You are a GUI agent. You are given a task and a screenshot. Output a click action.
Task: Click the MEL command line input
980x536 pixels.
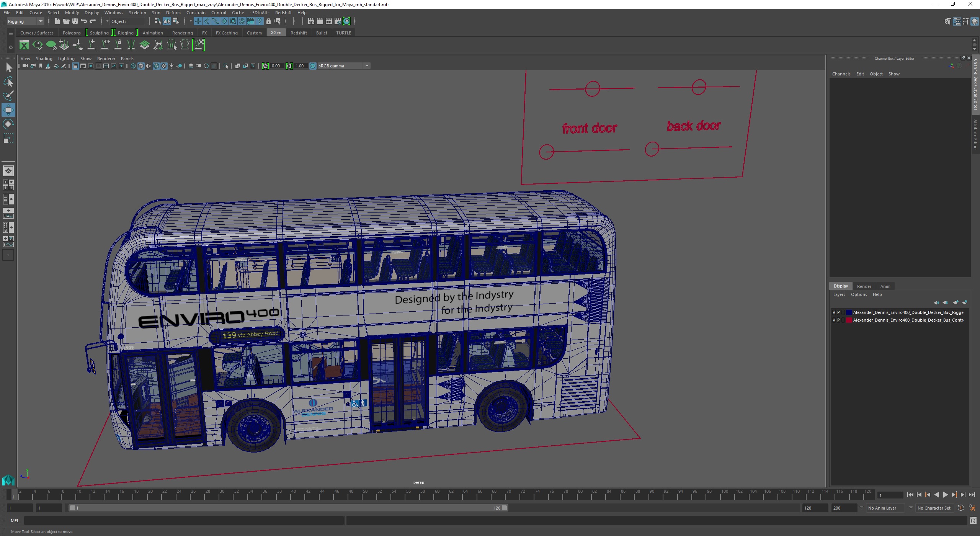[184, 521]
